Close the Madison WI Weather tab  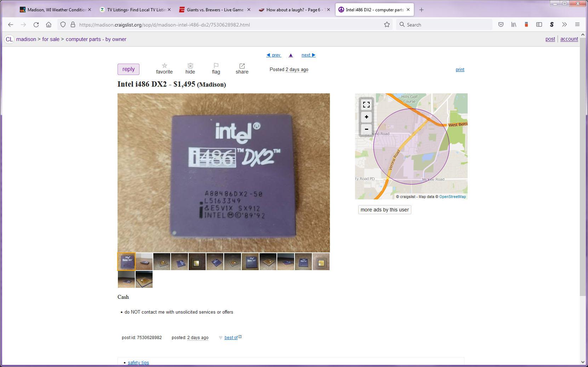[x=90, y=10]
